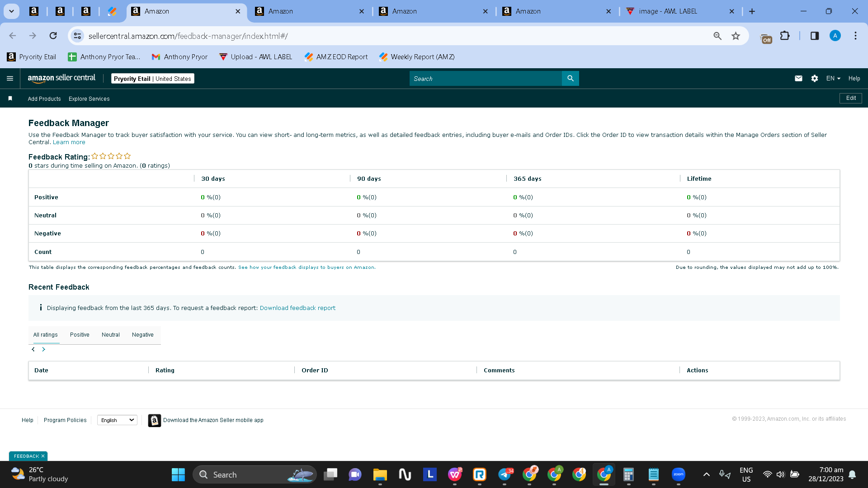This screenshot has height=488, width=868.
Task: Click the browser back arrow
Action: coord(13,36)
